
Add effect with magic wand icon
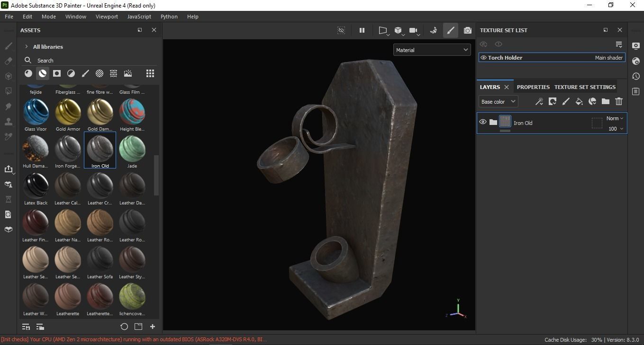pyautogui.click(x=539, y=101)
